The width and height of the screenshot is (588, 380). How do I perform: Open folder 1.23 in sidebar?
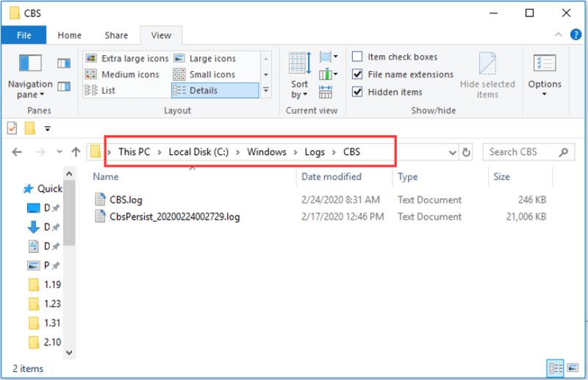pos(44,304)
